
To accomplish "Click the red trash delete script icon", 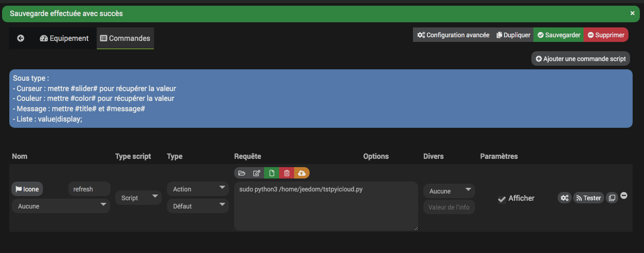I will pyautogui.click(x=287, y=173).
